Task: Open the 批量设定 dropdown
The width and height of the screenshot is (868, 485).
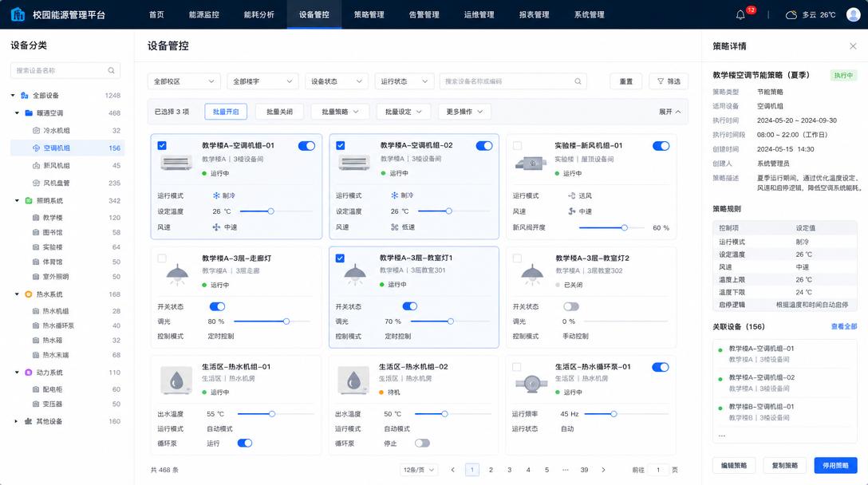Action: point(404,112)
